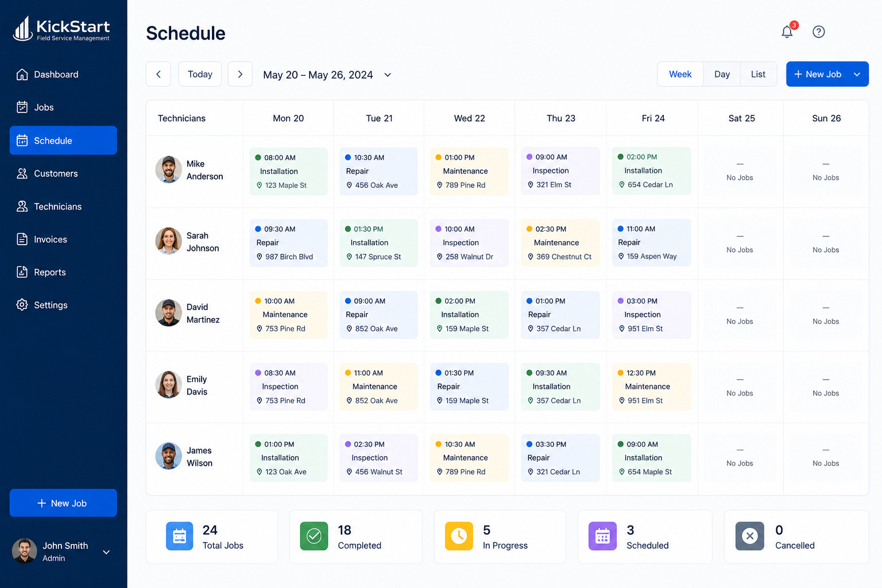
Task: Select Sarah Johnson's profile photo
Action: coord(169,241)
